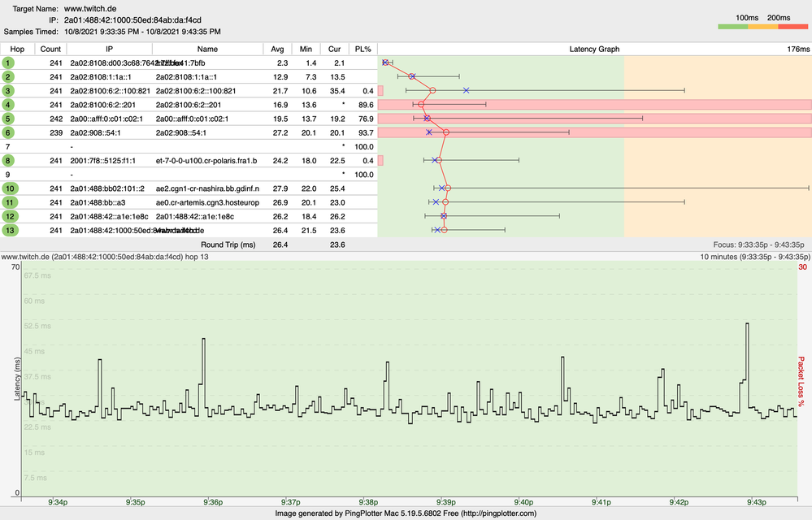Select the hop 6 green circle icon

pyautogui.click(x=8, y=133)
